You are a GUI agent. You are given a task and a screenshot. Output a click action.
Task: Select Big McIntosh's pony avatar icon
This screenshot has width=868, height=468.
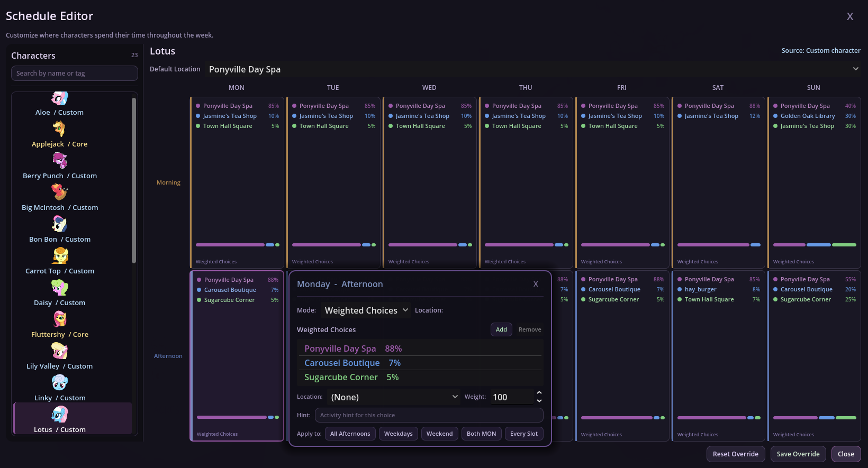pos(60,192)
